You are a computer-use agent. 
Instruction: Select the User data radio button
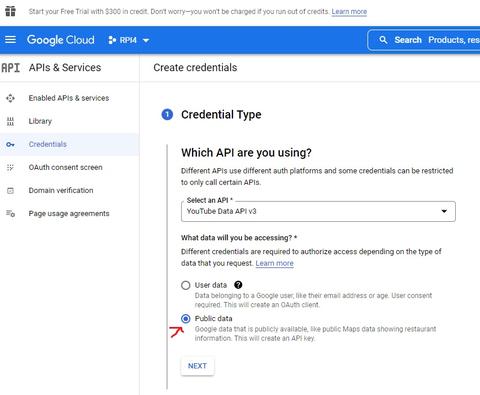[186, 285]
